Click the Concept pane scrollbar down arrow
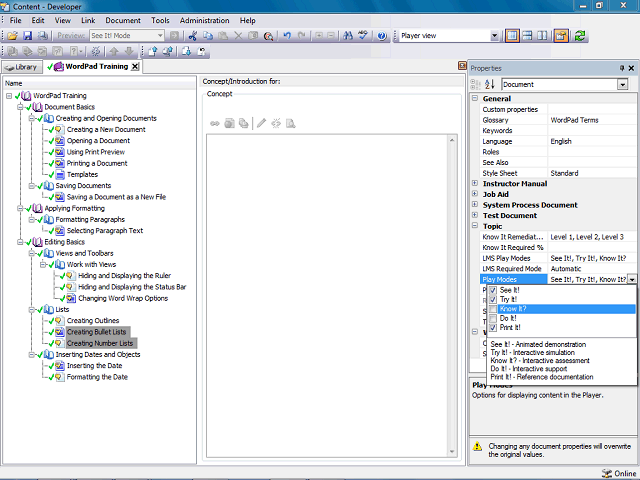Viewport: 640px width, 480px height. pyautogui.click(x=452, y=451)
